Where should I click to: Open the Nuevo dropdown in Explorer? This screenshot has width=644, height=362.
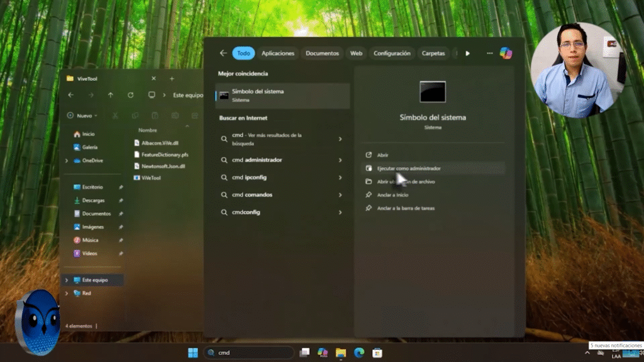pyautogui.click(x=82, y=116)
